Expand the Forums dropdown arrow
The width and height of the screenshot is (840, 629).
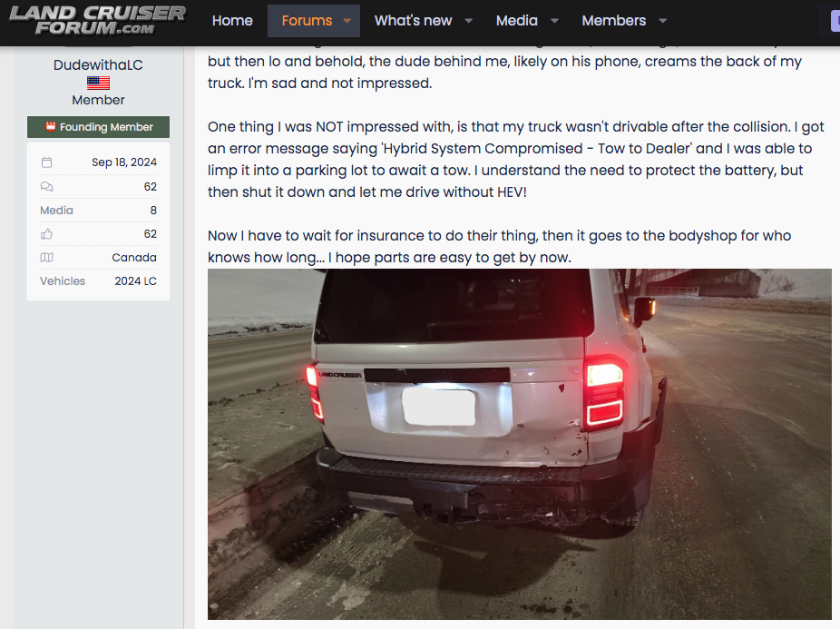347,21
